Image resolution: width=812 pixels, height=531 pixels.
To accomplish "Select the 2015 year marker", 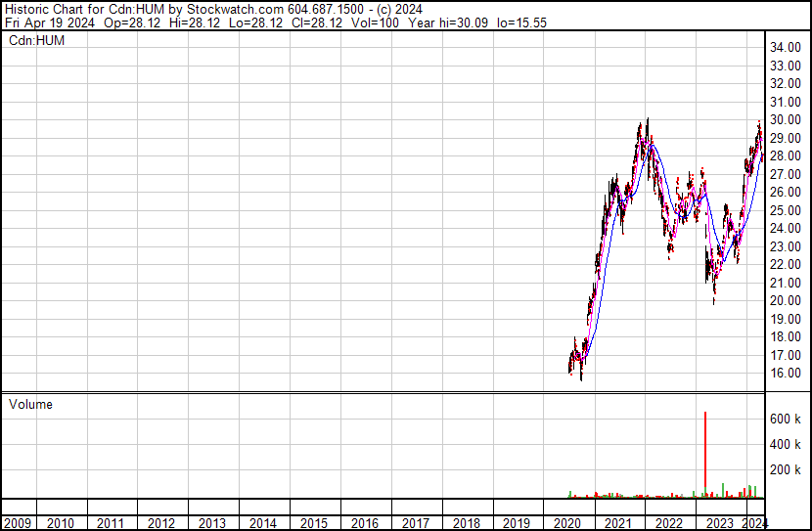I will coord(314,523).
